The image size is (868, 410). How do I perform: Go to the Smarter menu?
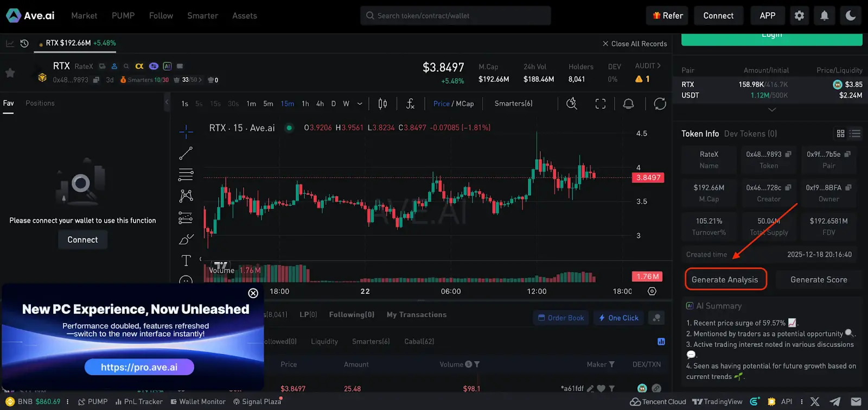(202, 16)
